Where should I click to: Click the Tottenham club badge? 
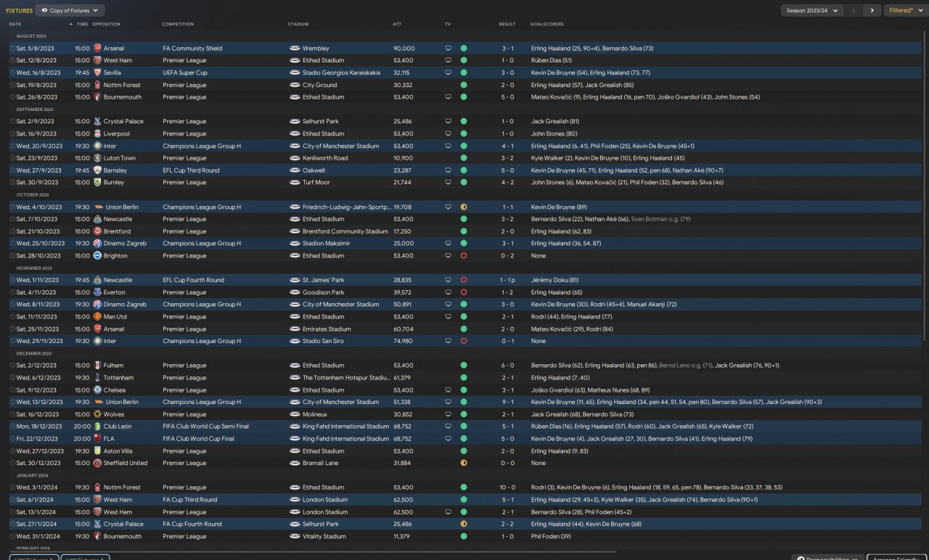coord(97,378)
